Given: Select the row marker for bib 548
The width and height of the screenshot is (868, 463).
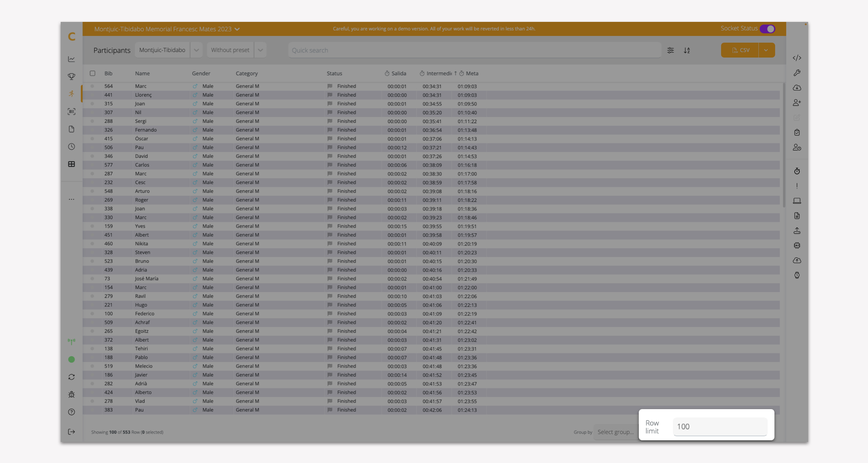Looking at the screenshot, I should (92, 191).
